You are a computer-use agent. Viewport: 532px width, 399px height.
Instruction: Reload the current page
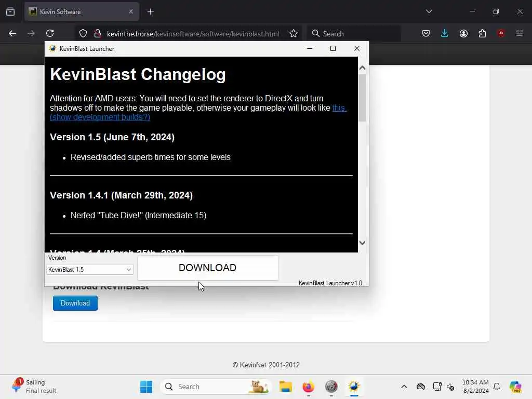point(50,33)
